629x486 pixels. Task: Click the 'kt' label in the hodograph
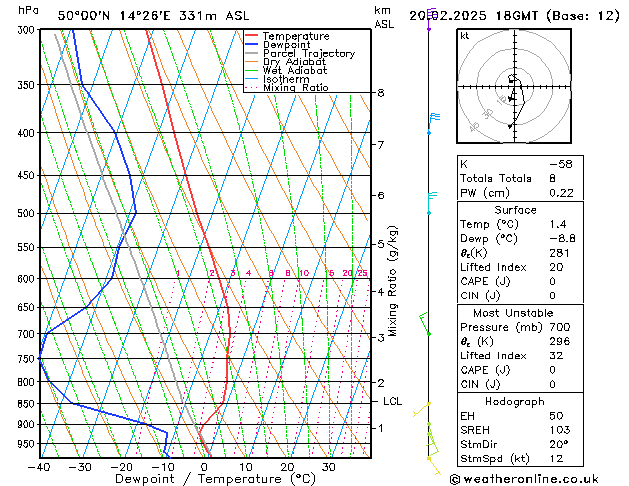pyautogui.click(x=465, y=35)
